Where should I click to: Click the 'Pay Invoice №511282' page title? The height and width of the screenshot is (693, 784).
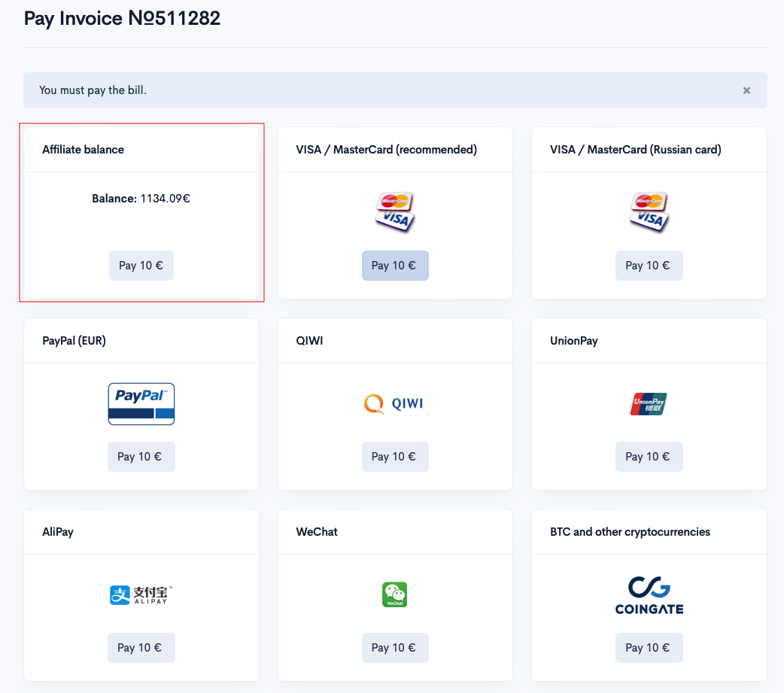point(122,19)
